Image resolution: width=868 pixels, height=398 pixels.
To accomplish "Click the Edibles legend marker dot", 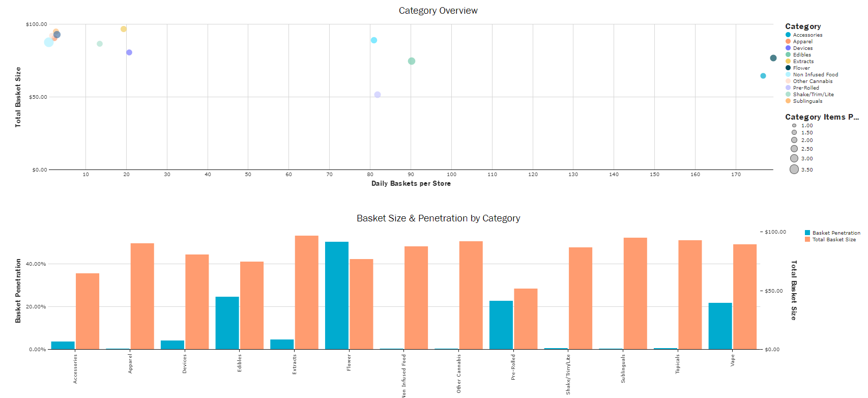I will [x=788, y=55].
